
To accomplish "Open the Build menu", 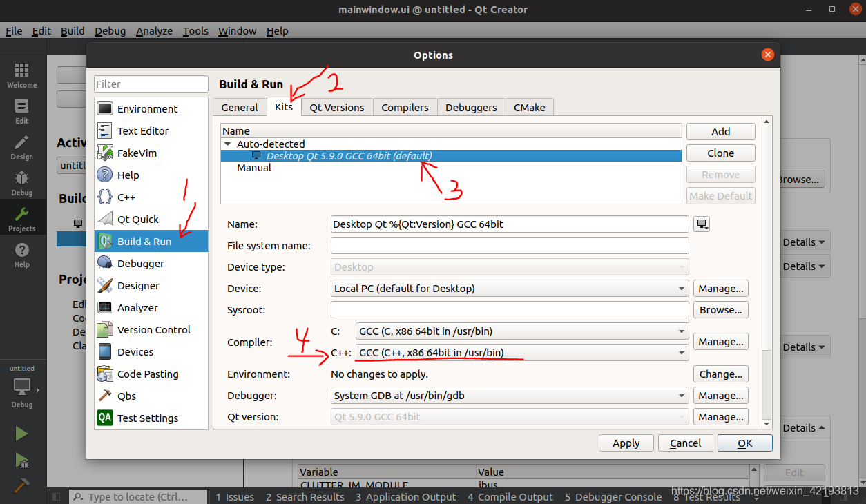I will pos(73,31).
